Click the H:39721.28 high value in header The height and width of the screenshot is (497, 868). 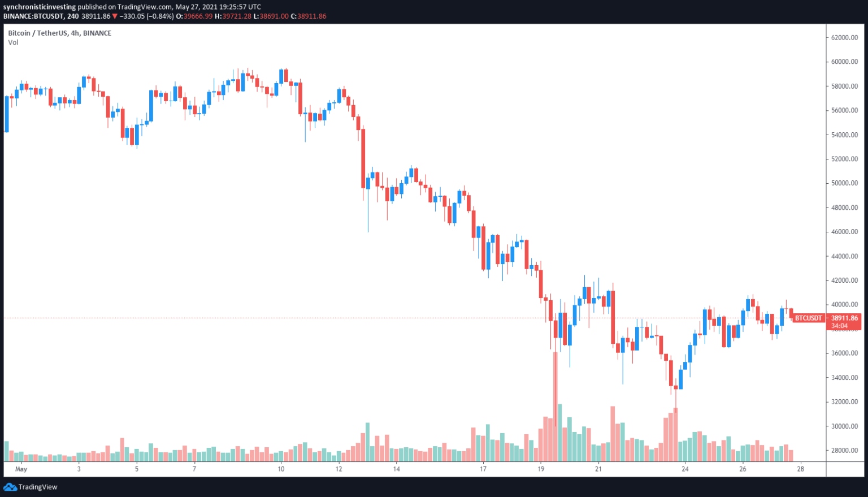233,16
